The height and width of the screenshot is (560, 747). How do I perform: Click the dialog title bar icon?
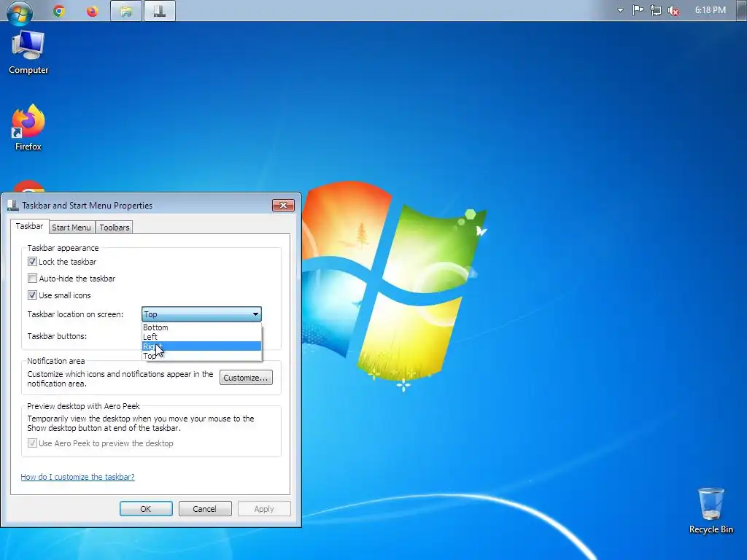click(13, 205)
